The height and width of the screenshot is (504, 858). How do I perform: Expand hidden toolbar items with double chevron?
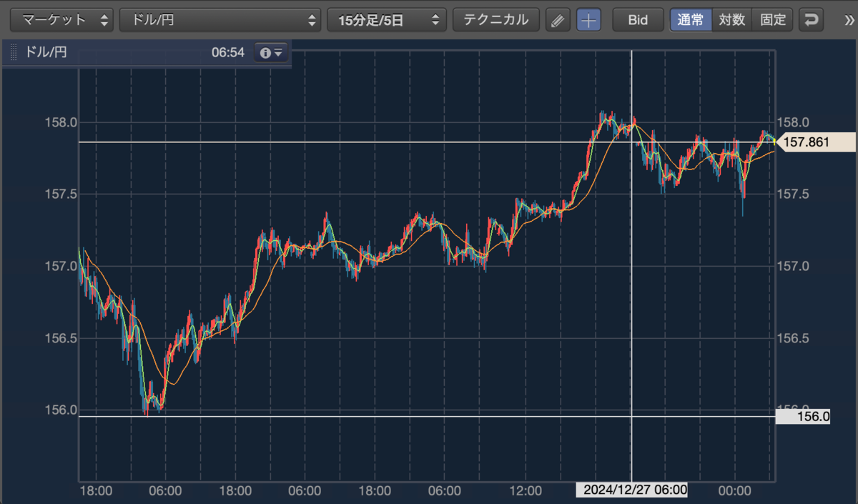click(848, 20)
